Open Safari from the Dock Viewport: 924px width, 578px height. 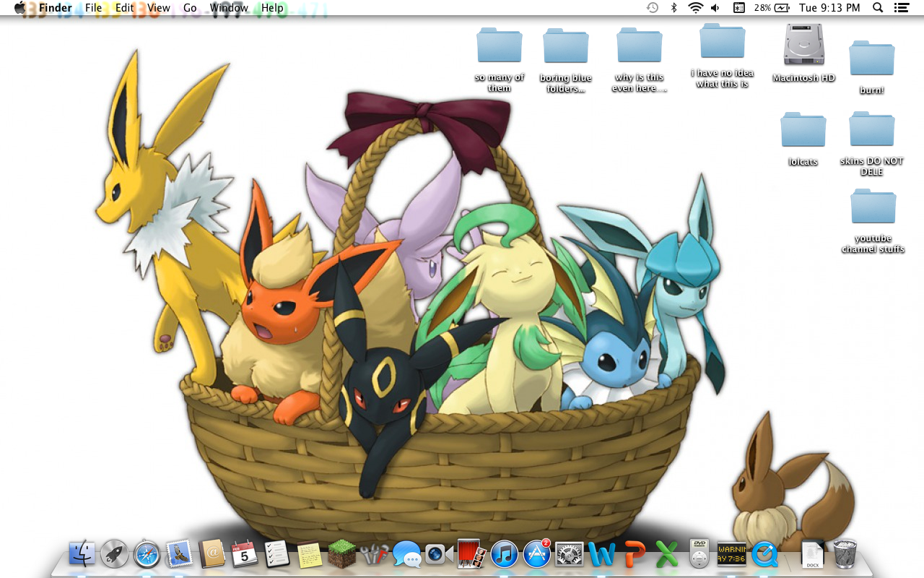coord(147,556)
